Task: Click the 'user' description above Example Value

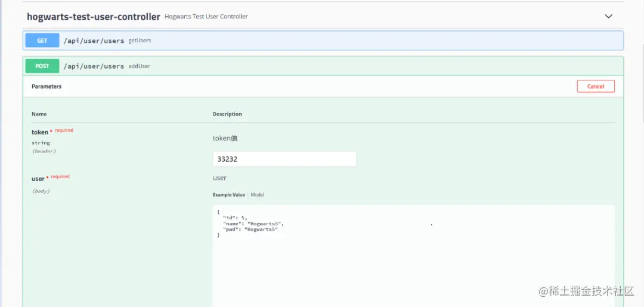Action: [219, 178]
